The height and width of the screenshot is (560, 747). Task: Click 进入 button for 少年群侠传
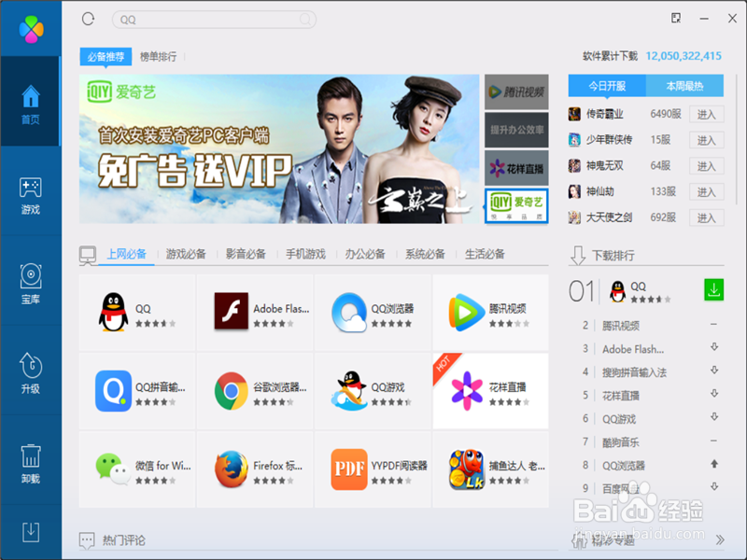(707, 140)
